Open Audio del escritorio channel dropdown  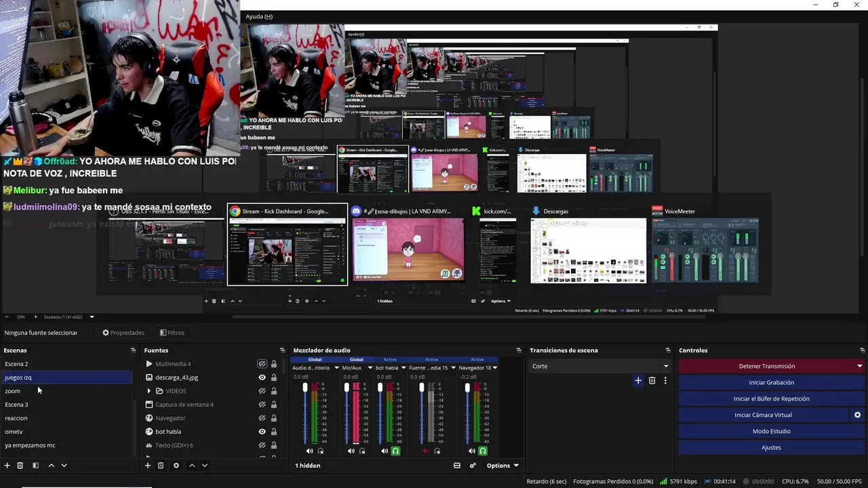click(x=336, y=368)
